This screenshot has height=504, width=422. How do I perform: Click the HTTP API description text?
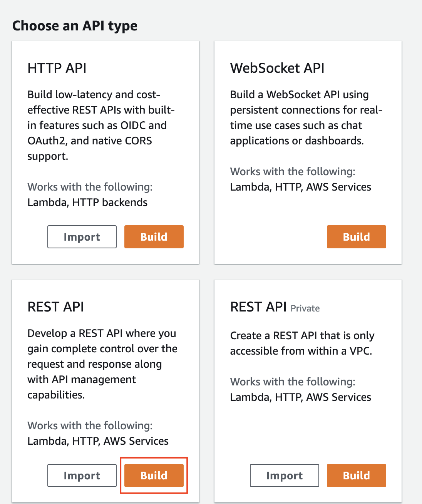(101, 125)
